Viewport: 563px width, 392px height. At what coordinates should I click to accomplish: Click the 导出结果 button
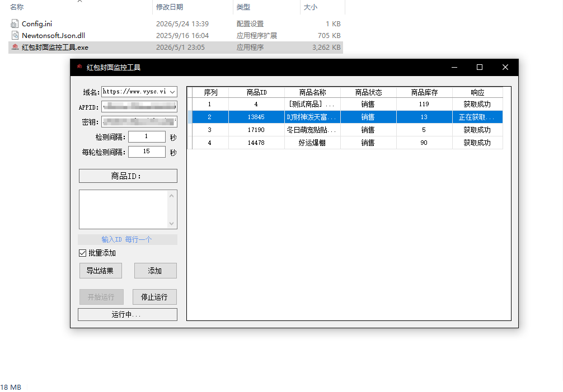pyautogui.click(x=101, y=271)
